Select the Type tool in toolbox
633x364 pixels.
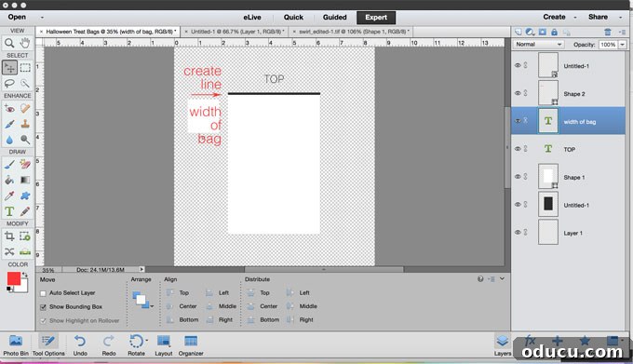[x=9, y=211]
